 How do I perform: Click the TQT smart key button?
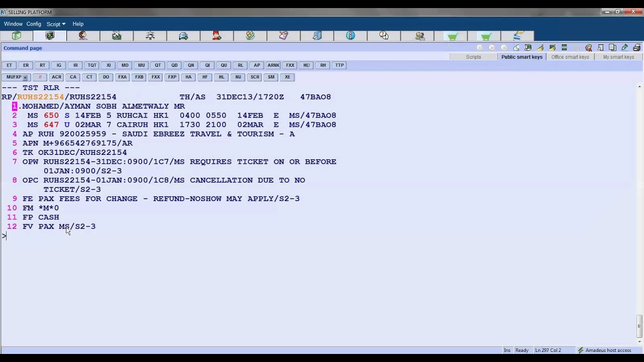pos(92,65)
